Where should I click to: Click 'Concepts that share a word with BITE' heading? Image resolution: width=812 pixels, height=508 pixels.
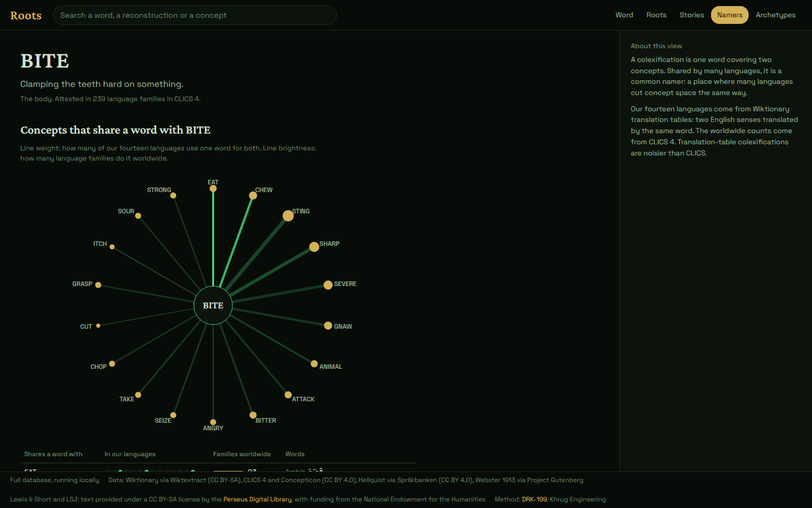[x=115, y=130]
